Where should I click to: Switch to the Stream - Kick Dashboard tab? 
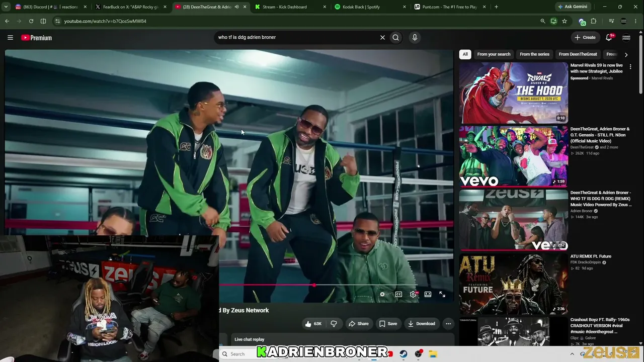(x=290, y=7)
